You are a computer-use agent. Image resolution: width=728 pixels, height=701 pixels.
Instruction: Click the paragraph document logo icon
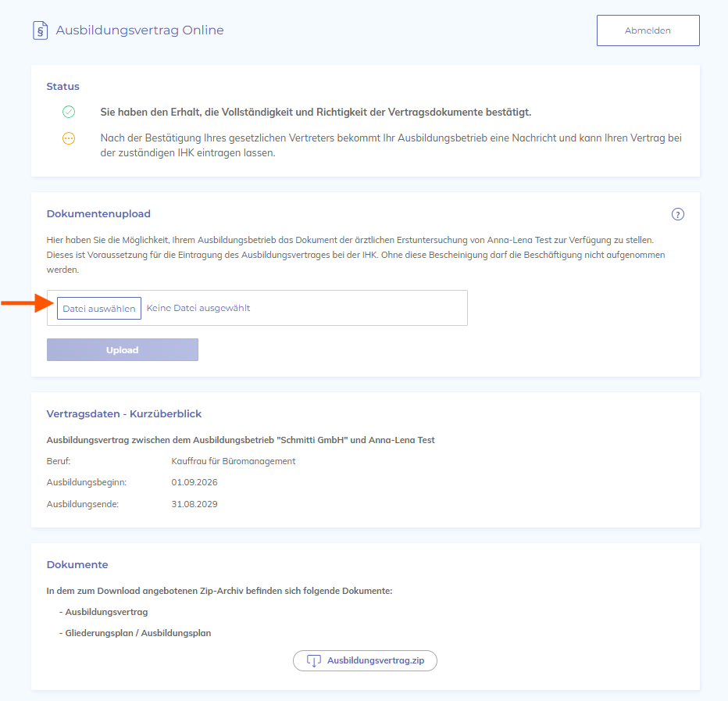(41, 30)
